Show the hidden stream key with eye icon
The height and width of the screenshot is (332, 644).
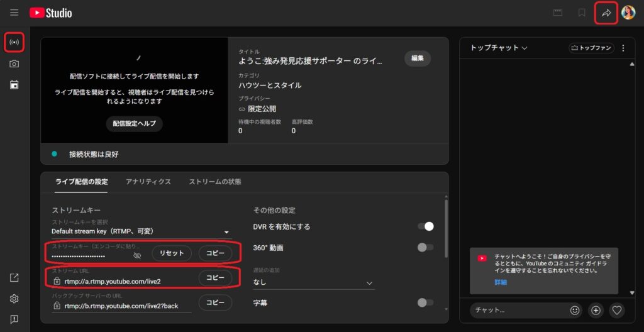pos(137,255)
